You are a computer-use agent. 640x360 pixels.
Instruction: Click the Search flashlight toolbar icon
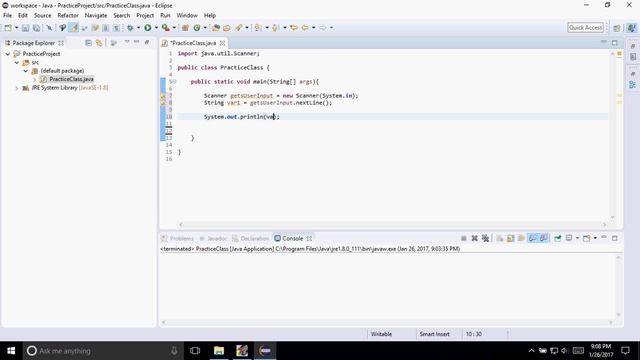(239, 28)
